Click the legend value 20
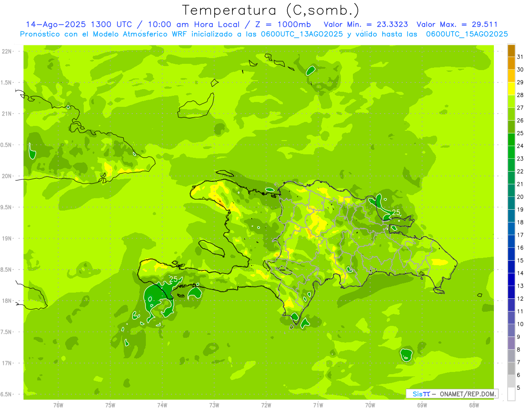 coord(520,197)
